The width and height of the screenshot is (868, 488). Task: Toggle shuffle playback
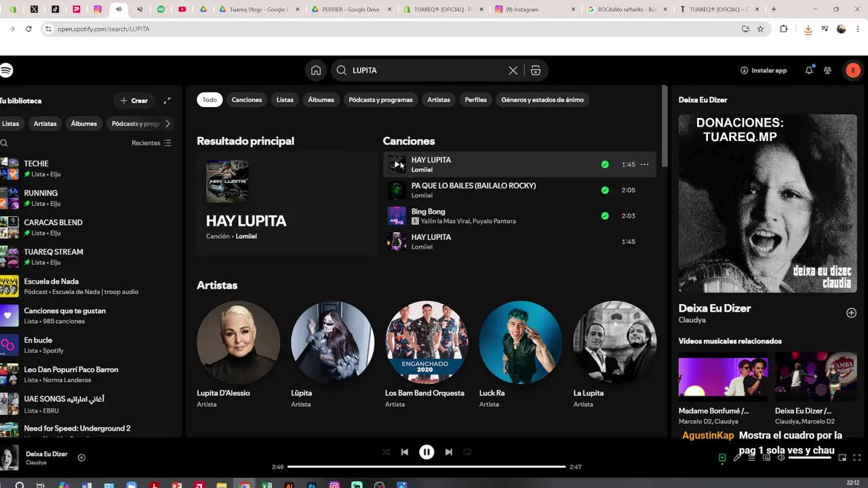(386, 452)
